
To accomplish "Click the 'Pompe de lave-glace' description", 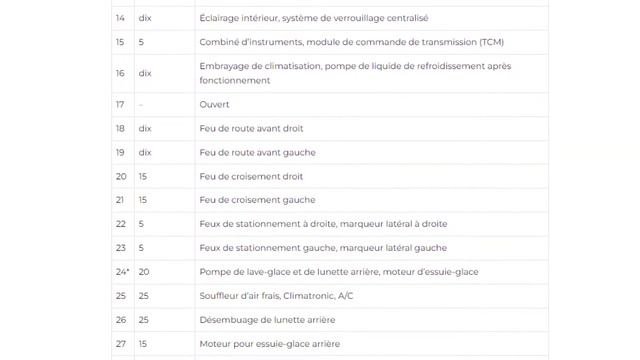I will pos(339,272).
